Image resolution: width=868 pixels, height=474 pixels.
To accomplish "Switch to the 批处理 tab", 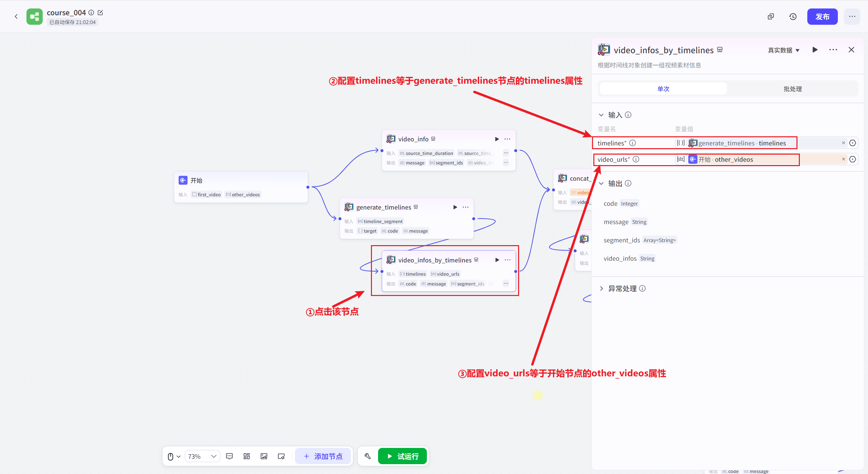I will pyautogui.click(x=792, y=89).
